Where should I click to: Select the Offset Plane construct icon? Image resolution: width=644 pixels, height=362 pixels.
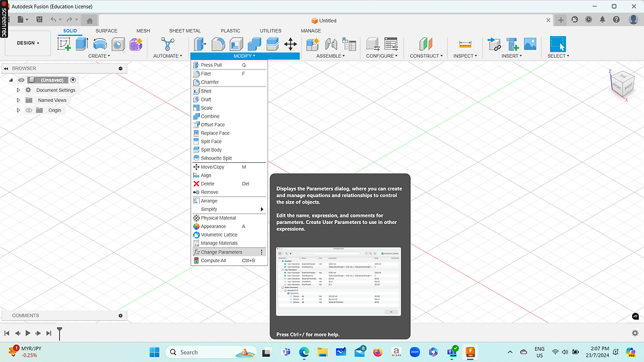point(426,44)
